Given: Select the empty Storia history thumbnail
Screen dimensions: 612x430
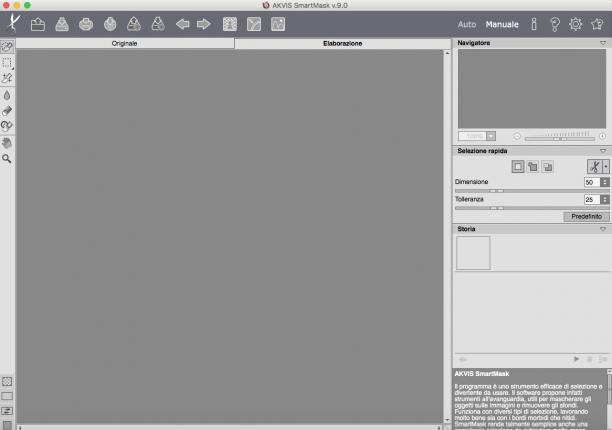Looking at the screenshot, I should click(x=473, y=253).
